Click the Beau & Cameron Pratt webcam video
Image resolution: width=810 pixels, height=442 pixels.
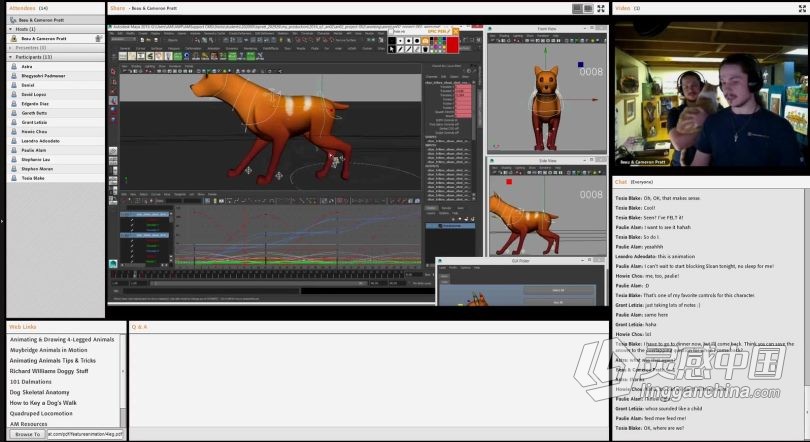(712, 94)
